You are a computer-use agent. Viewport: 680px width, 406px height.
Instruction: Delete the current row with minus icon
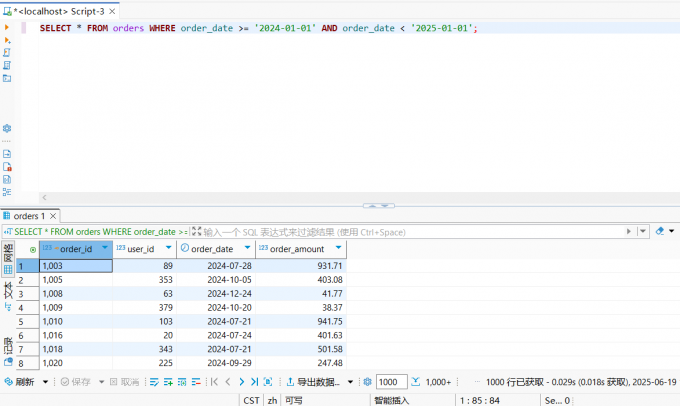[196, 382]
